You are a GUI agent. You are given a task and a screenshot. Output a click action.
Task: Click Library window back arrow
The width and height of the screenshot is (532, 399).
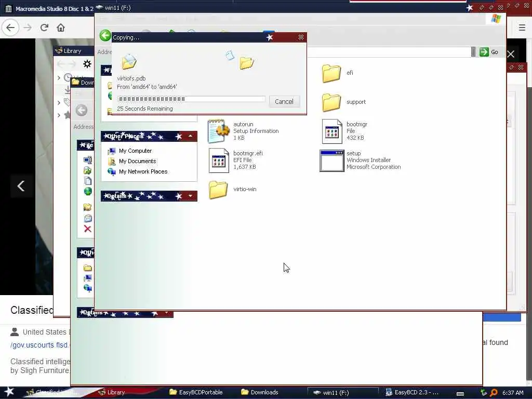point(61,64)
